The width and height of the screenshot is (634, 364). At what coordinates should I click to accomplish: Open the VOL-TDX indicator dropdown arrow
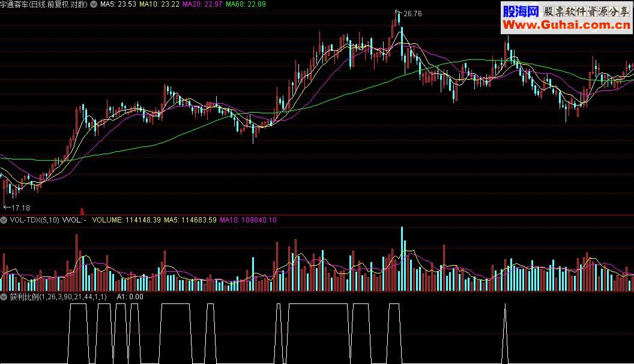coord(4,220)
